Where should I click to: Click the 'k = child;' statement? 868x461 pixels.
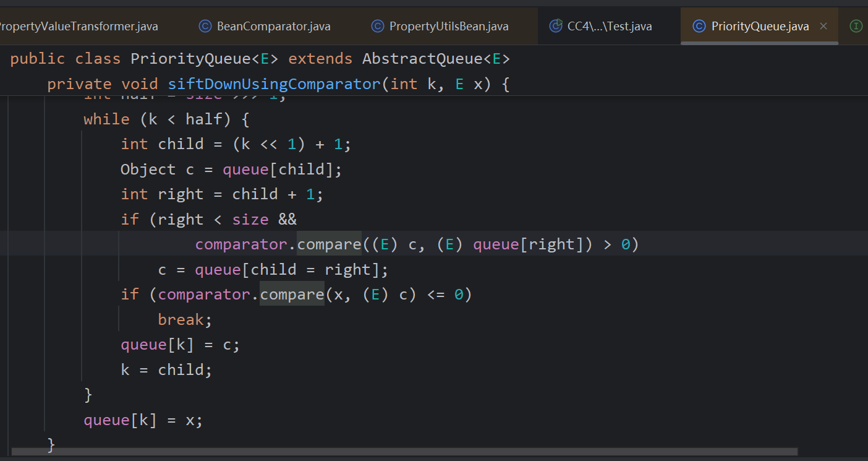(x=166, y=369)
